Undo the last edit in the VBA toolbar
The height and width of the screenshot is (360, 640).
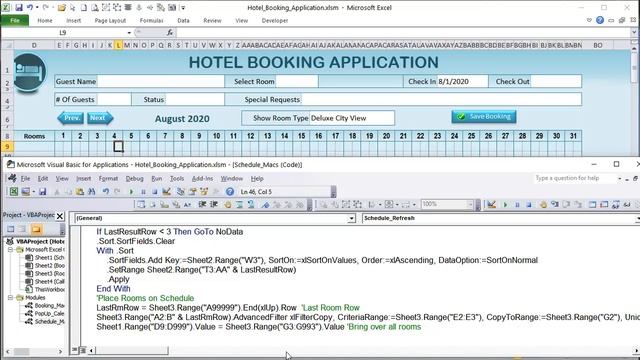(106, 191)
